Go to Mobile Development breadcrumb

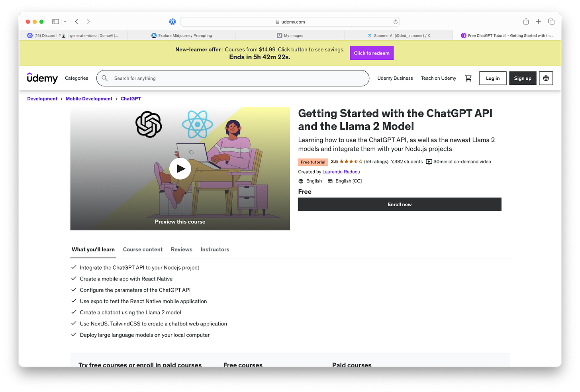89,99
